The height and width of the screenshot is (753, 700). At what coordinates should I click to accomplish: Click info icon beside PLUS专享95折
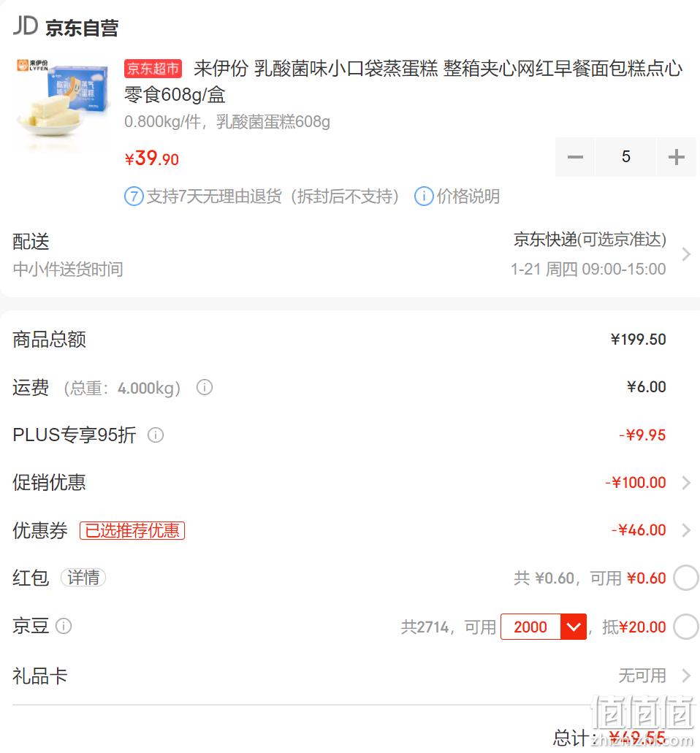pos(155,435)
